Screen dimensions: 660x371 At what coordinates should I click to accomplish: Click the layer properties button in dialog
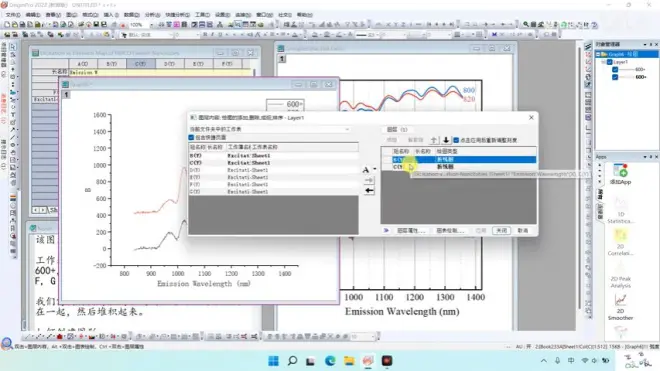[411, 230]
